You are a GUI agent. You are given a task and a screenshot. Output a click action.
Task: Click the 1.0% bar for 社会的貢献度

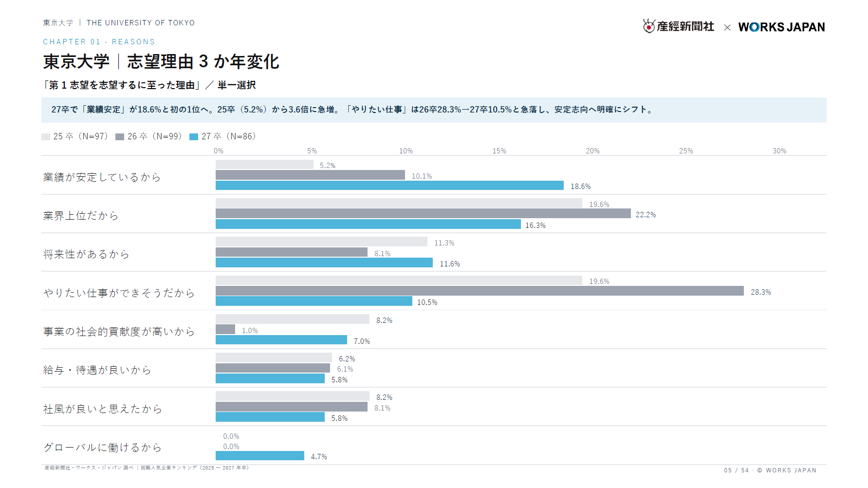(x=225, y=329)
